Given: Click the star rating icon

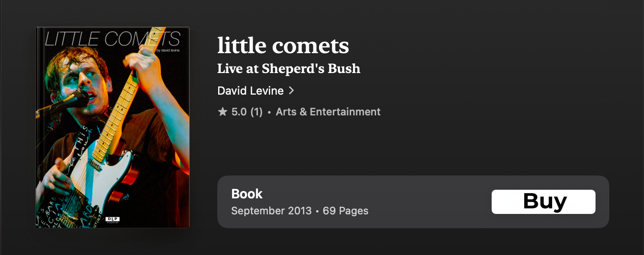Looking at the screenshot, I should coord(222,112).
